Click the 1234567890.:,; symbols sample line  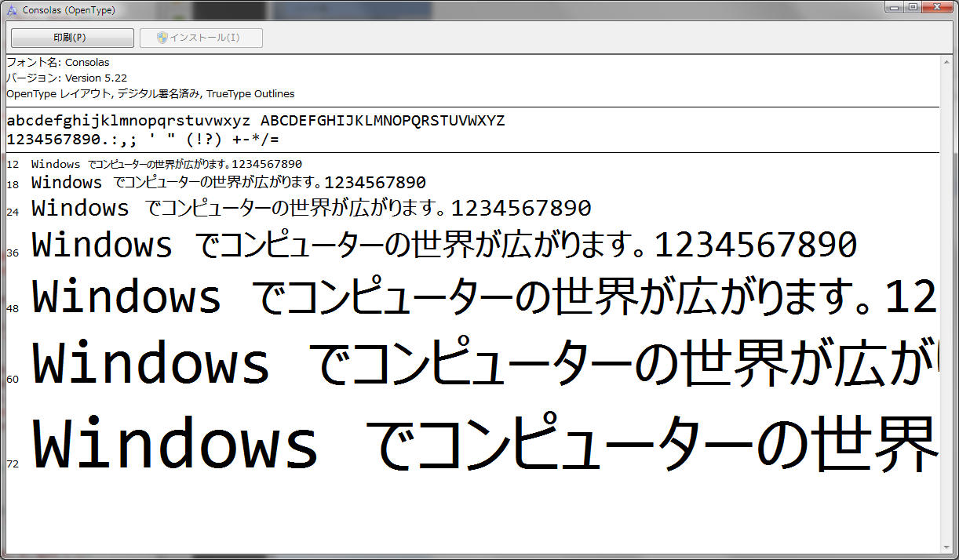[143, 140]
